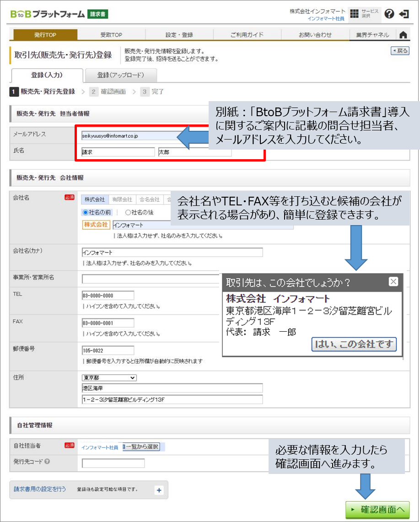The image size is (420, 522).
Task: Expand 請求書用の設定 with plus icon
Action: coord(159,490)
